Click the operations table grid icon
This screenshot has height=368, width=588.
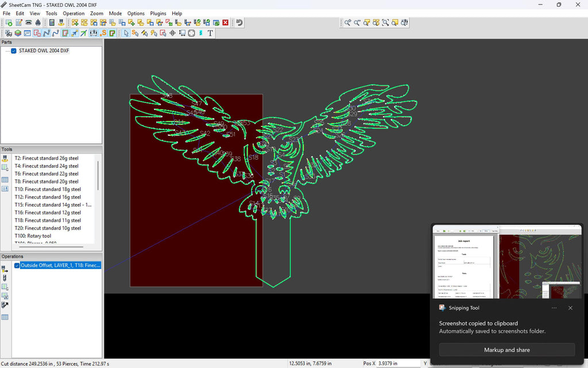(x=5, y=317)
